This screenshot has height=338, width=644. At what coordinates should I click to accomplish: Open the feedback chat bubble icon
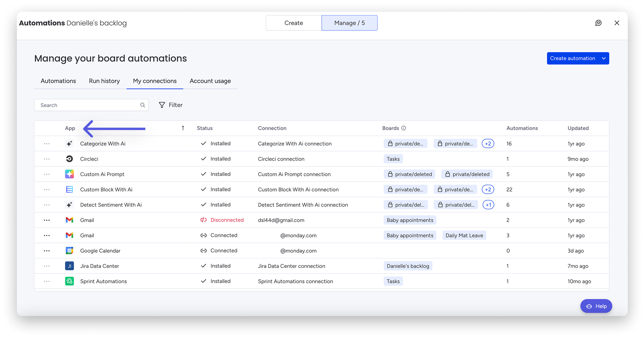tap(598, 23)
